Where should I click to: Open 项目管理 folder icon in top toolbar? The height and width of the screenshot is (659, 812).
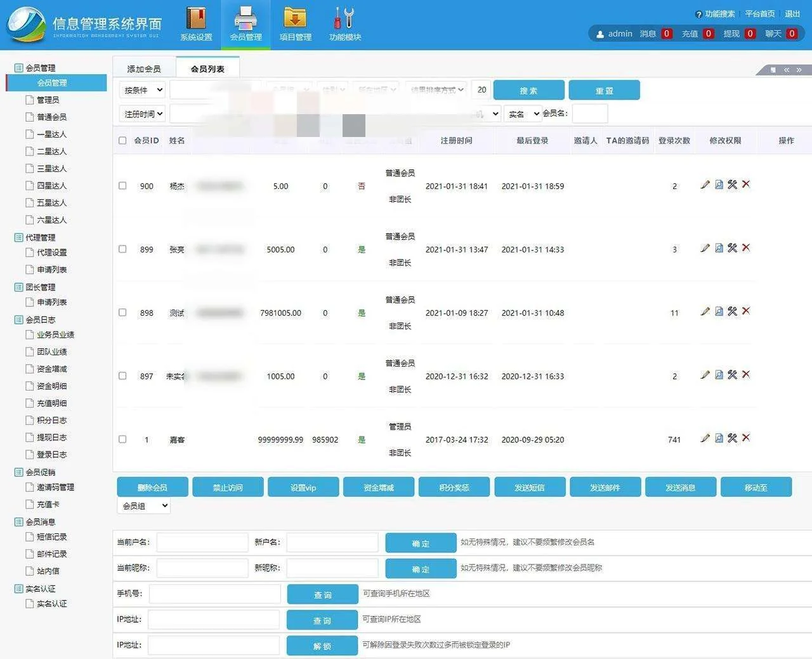[295, 19]
